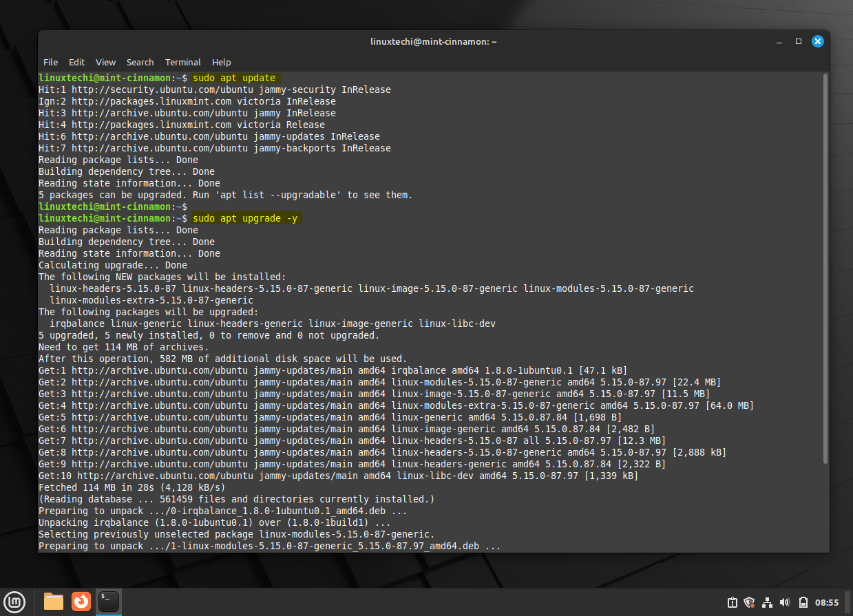Click the 'Get:7' linux-headers-5.15.0-87 all line
Viewport: 853px width, 616px height.
[352, 440]
